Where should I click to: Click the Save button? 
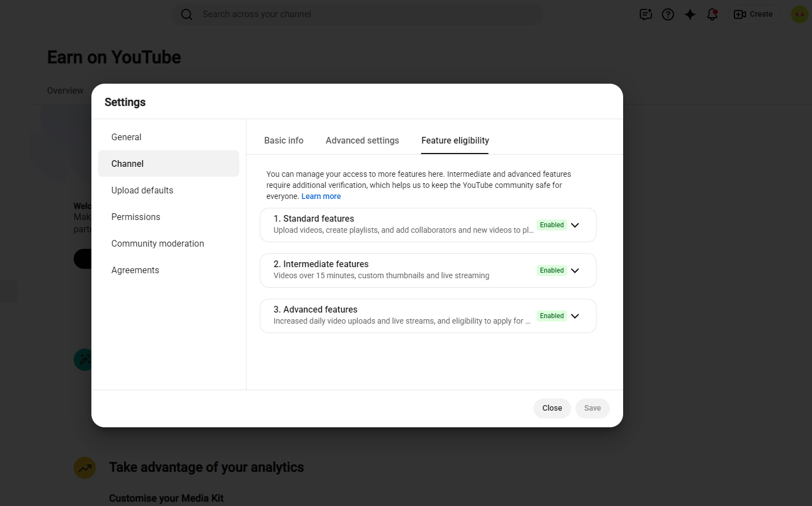coord(593,408)
